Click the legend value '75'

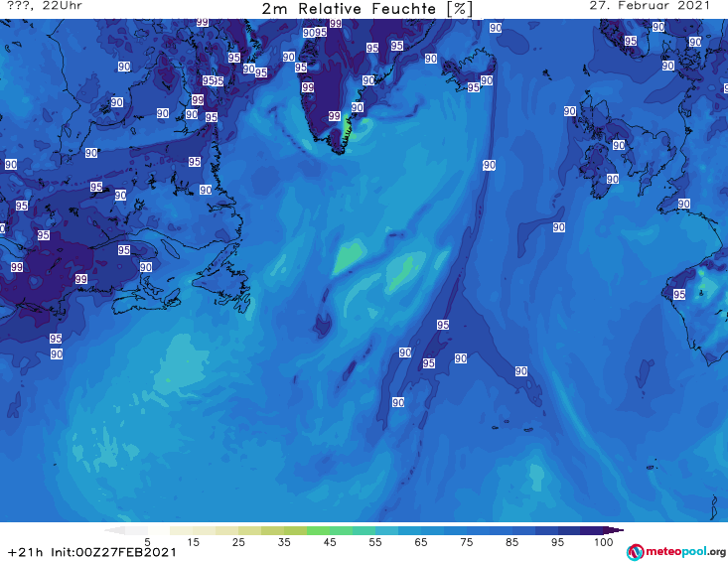click(x=466, y=542)
